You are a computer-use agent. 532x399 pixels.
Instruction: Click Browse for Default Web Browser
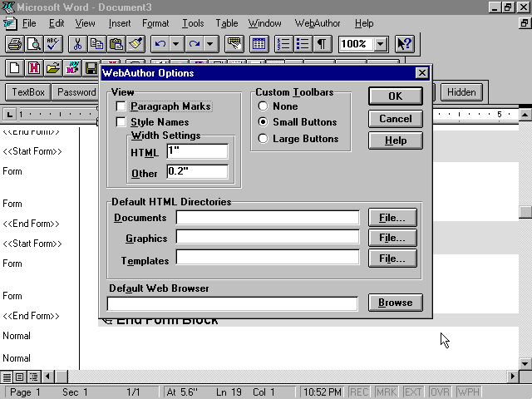point(395,303)
